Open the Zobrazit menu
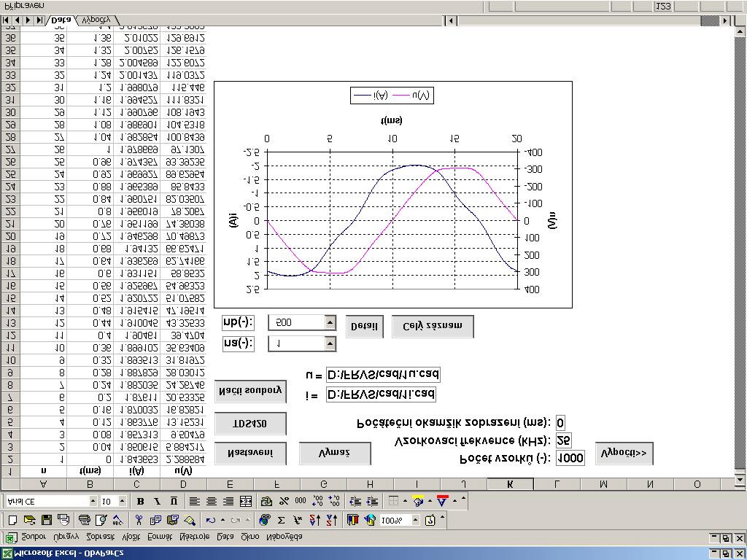Viewport: 747px width, 560px height. coord(101,537)
